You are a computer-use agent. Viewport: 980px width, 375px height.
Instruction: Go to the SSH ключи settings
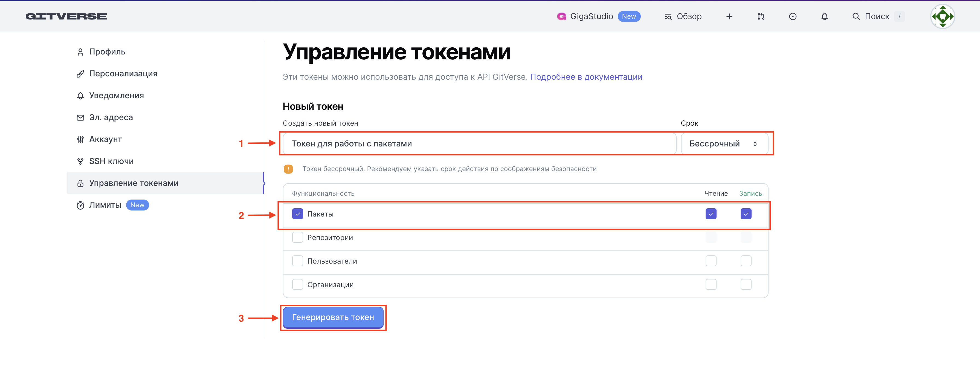click(111, 161)
